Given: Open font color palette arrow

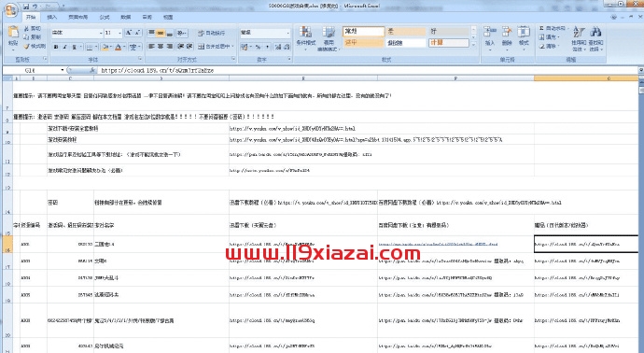Looking at the screenshot, I should pos(124,48).
